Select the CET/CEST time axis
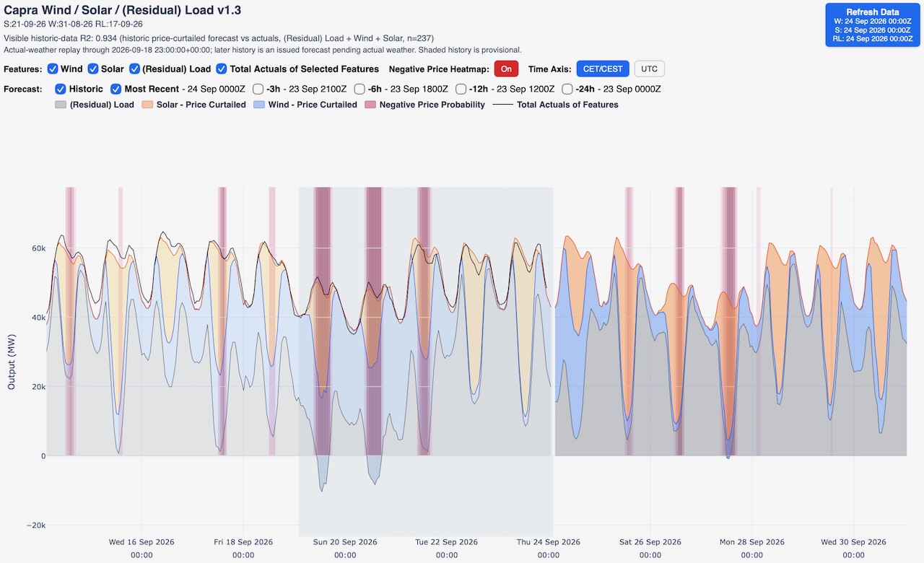The width and height of the screenshot is (924, 563). (x=603, y=69)
